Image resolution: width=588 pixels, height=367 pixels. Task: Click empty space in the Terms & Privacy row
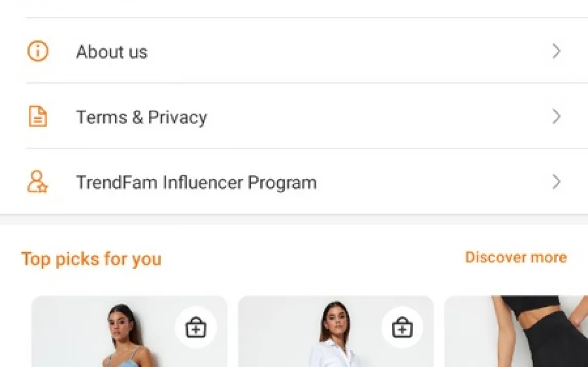380,117
